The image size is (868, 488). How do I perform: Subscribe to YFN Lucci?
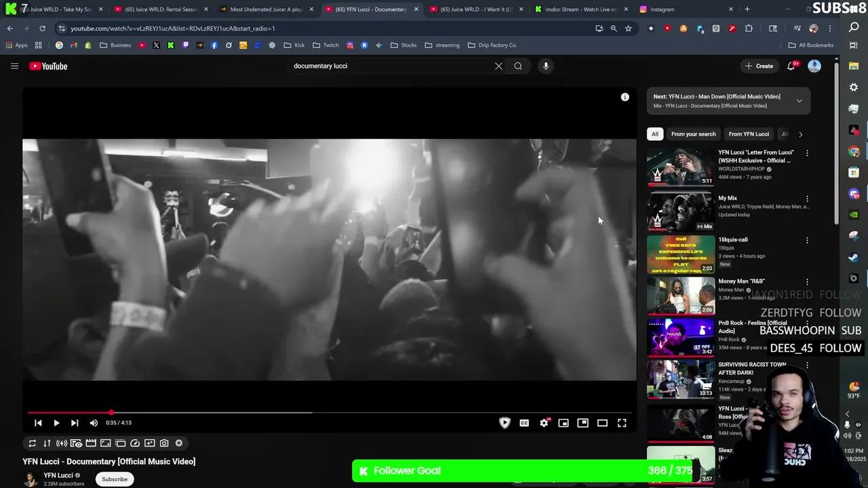(x=115, y=479)
